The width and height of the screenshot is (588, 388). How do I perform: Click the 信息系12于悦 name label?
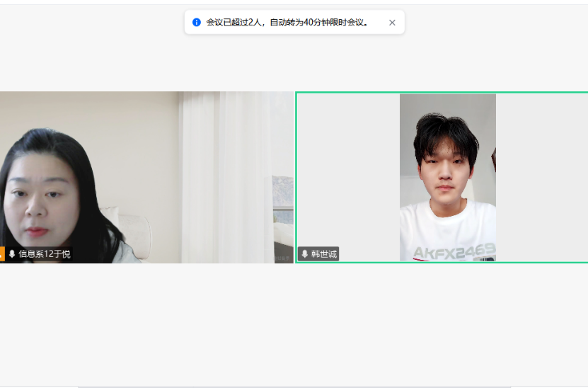[x=44, y=253]
